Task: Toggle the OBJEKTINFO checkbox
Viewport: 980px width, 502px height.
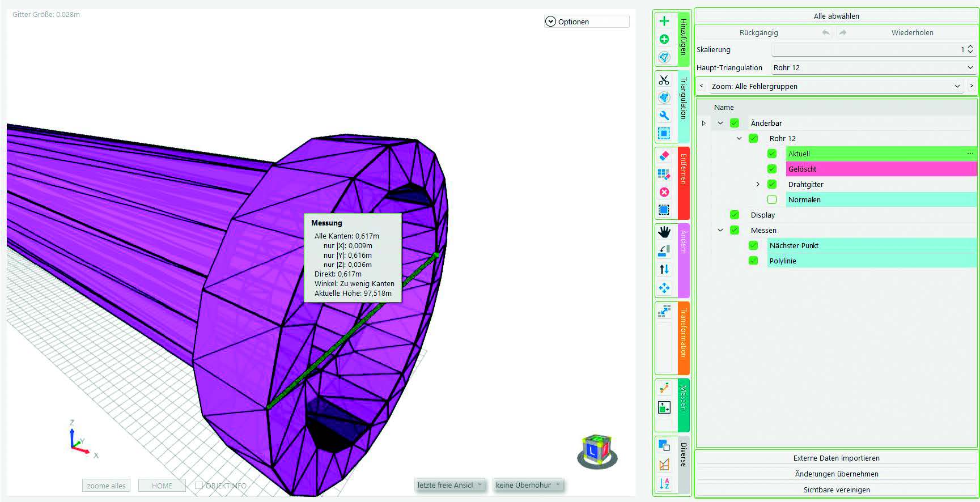Action: (x=199, y=485)
